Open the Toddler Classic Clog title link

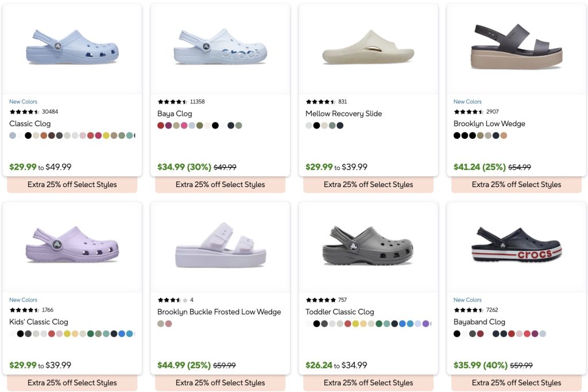tap(339, 312)
